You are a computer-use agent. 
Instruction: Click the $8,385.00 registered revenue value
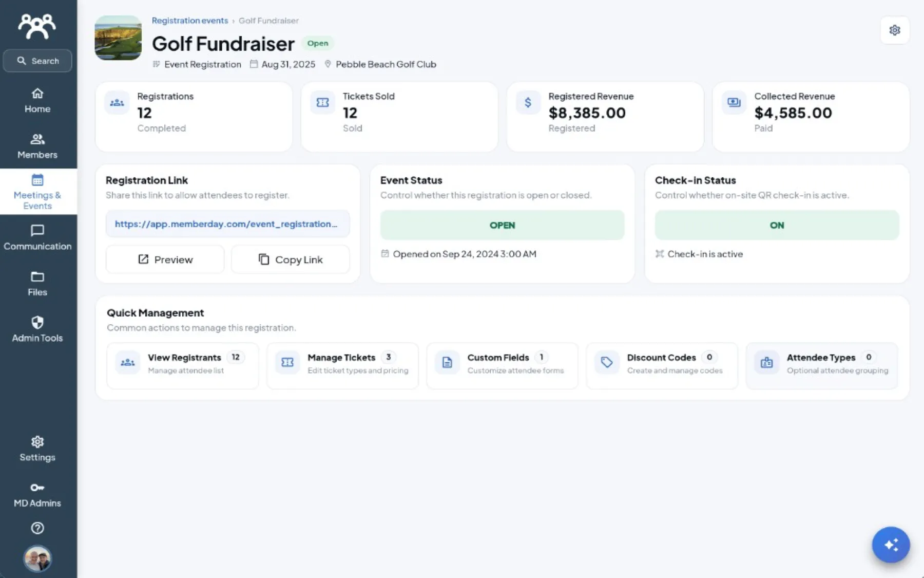[x=587, y=113]
